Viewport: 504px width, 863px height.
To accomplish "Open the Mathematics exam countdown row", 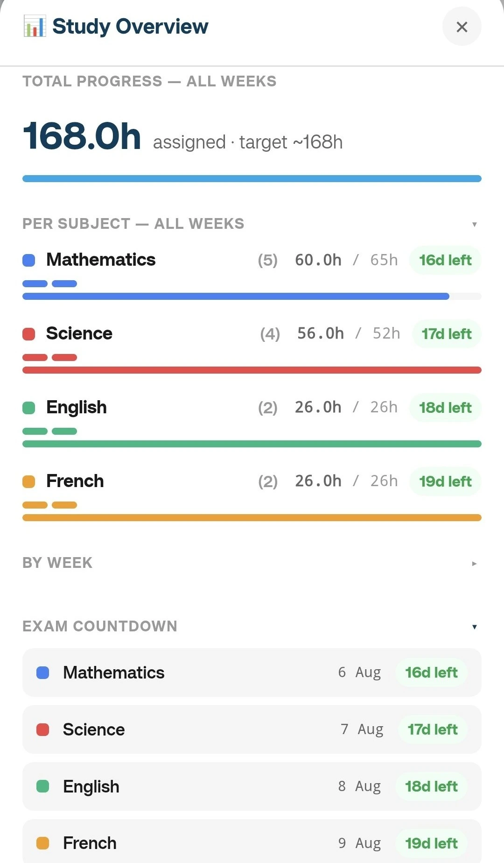I will coord(252,672).
